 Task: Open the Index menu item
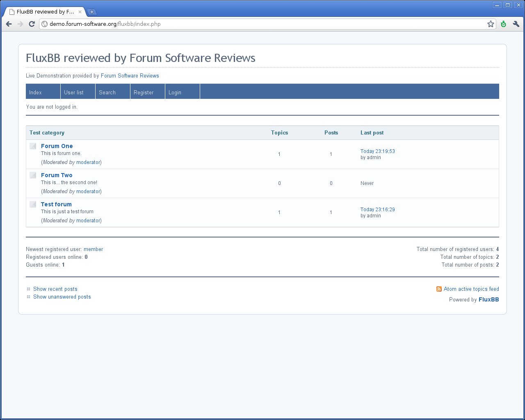click(x=43, y=91)
